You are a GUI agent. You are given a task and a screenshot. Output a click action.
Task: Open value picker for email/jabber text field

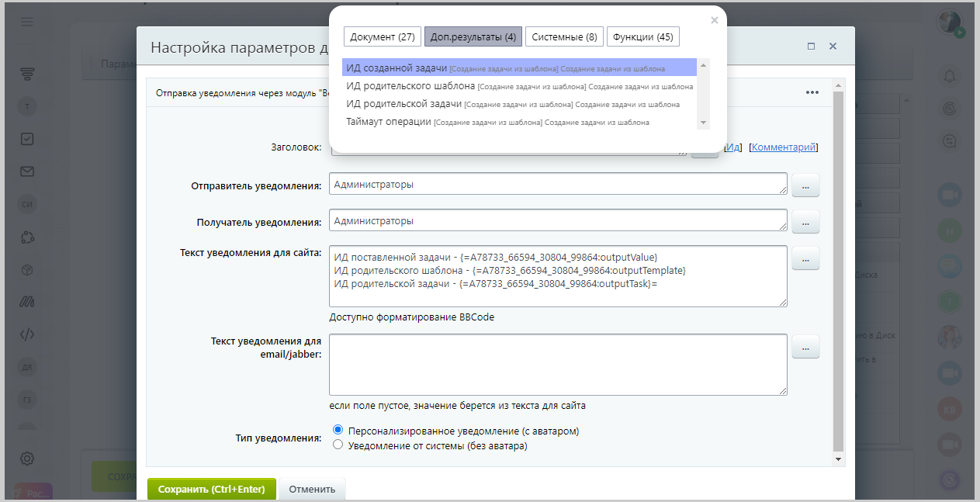coord(805,348)
